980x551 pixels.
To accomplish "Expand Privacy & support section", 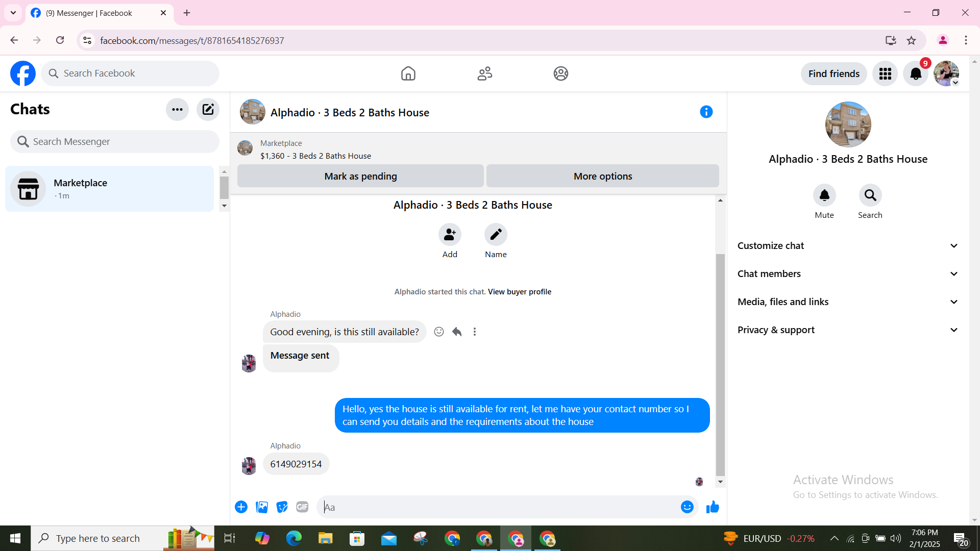I will coord(847,330).
